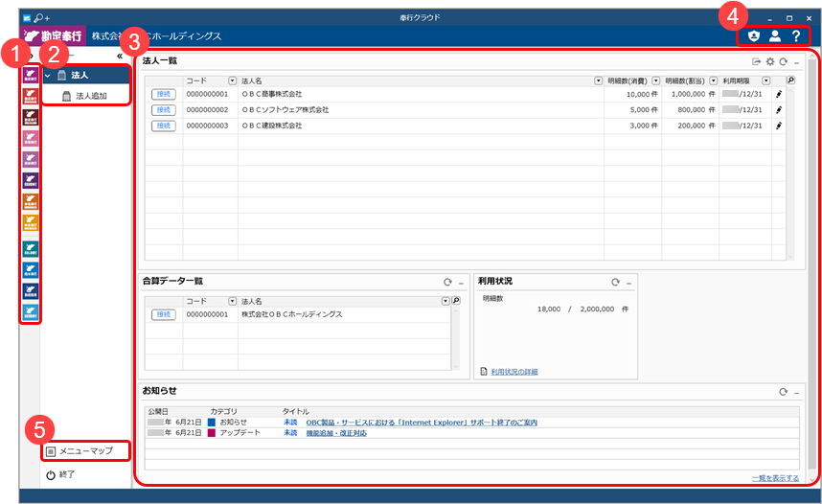822x504 pixels.
Task: Open 利用期限 column filter dropdown
Action: 766,80
